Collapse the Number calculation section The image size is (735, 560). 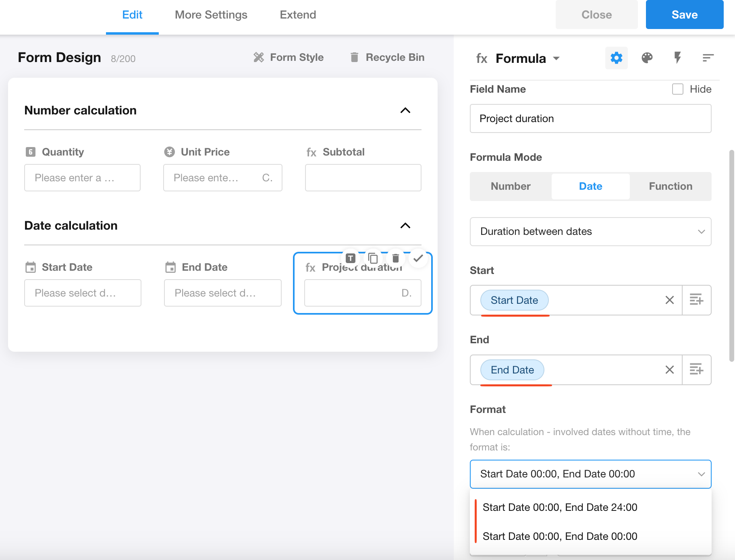(405, 110)
